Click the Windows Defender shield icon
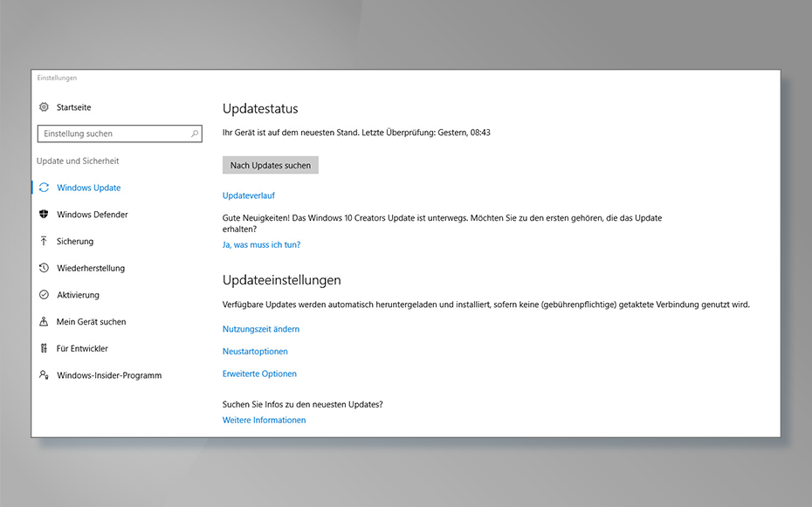 [44, 214]
